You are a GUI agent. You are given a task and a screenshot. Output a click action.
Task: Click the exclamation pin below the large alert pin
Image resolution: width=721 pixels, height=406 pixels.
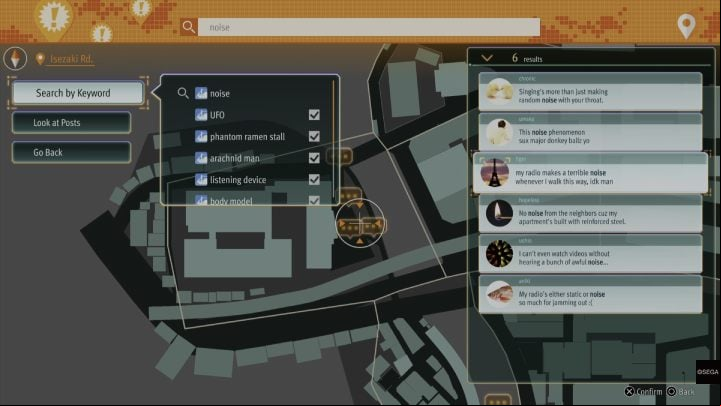pos(102,34)
